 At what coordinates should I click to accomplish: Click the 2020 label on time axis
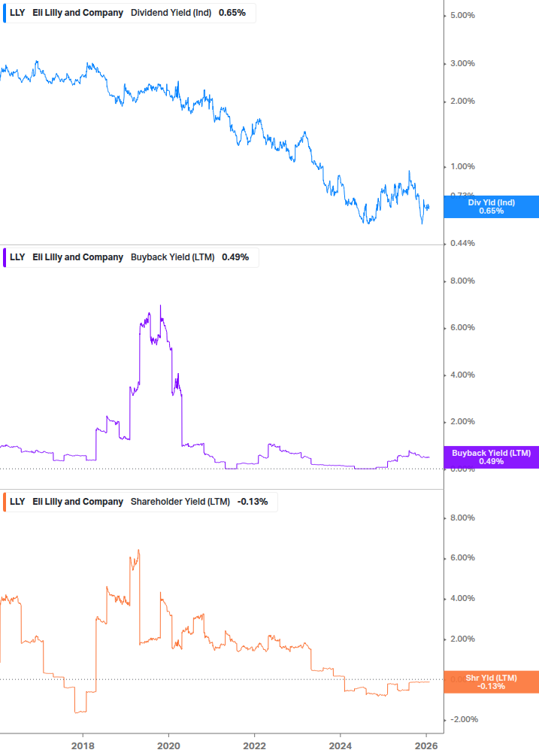pos(168,746)
